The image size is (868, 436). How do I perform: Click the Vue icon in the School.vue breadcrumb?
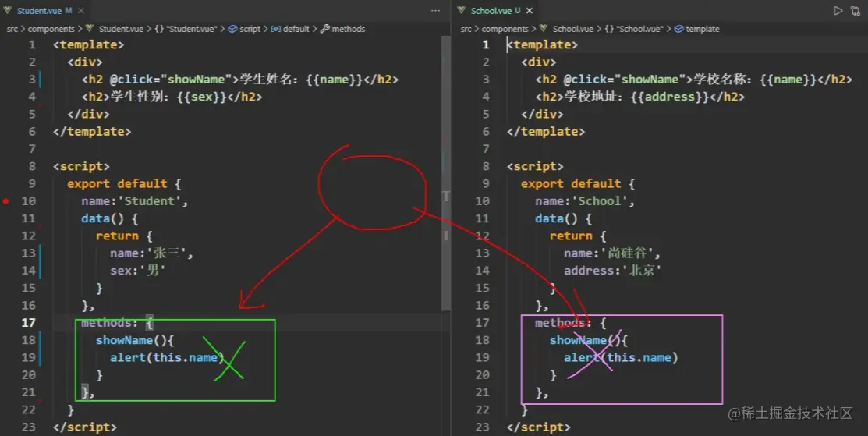point(543,28)
